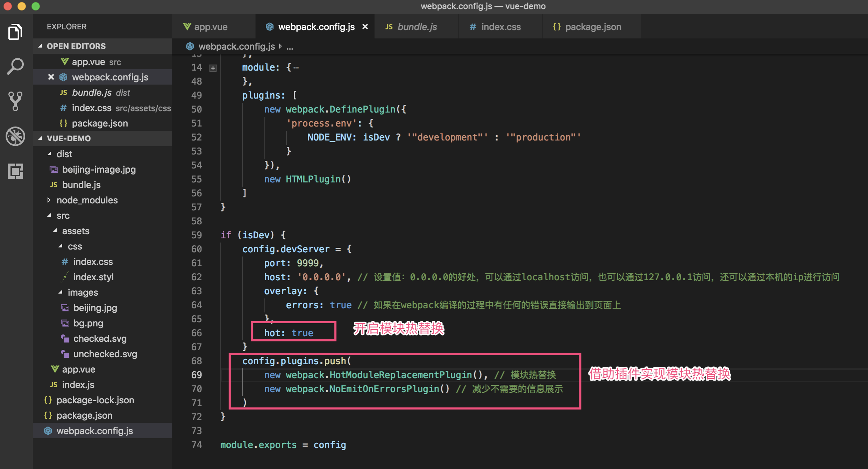This screenshot has height=469, width=868.
Task: Open the Search view icon
Action: coord(15,66)
